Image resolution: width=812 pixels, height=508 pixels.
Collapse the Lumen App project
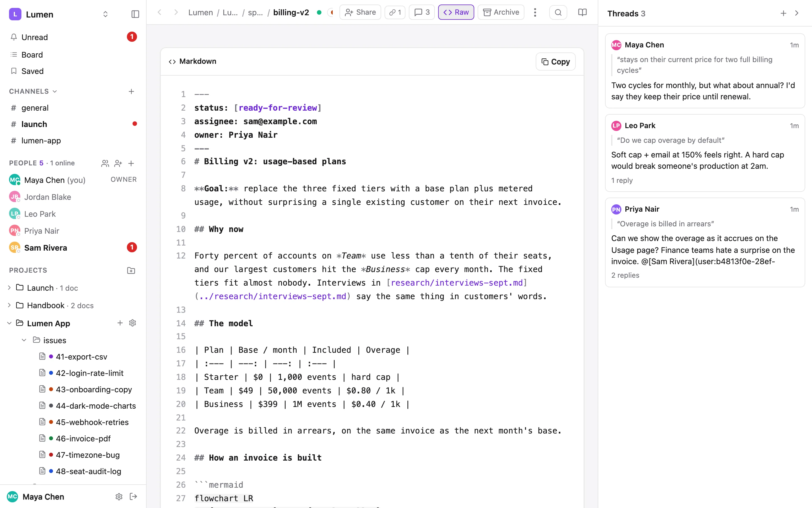(x=9, y=323)
